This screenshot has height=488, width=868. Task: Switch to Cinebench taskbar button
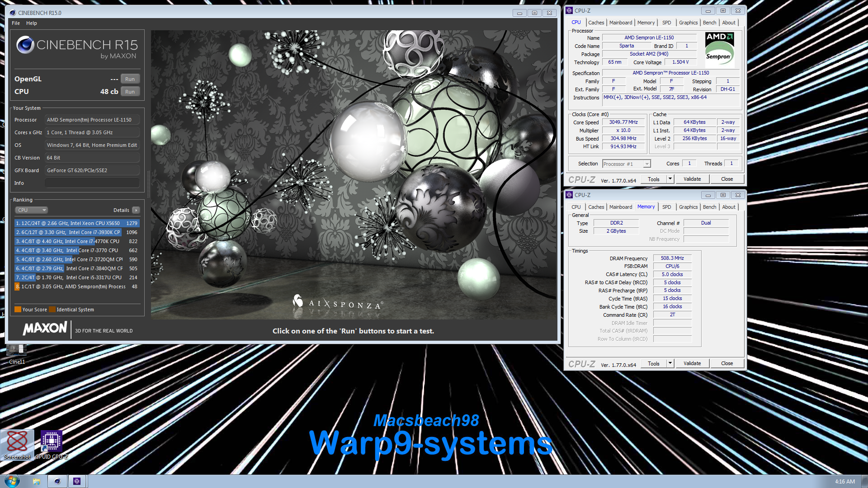click(57, 481)
